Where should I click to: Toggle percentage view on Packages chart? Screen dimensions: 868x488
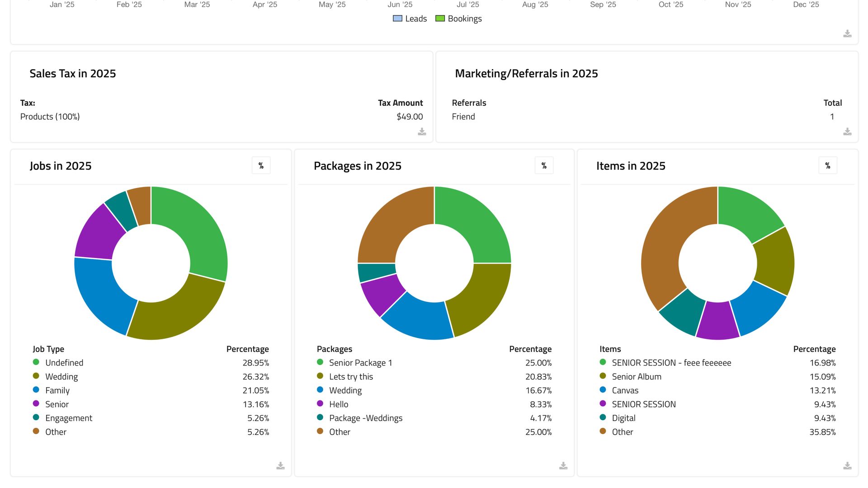pos(544,165)
